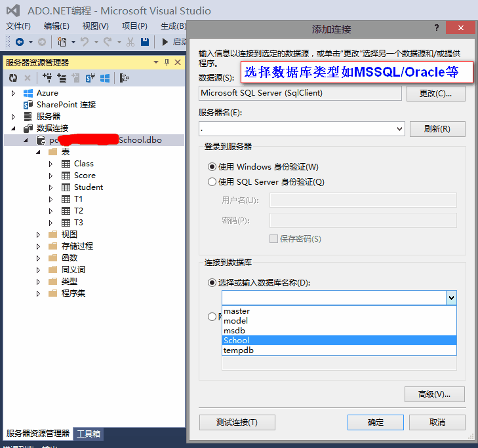Click the disabled delete X in Server Explorer toolbar
Viewport: 478px width, 448px height.
(x=28, y=79)
